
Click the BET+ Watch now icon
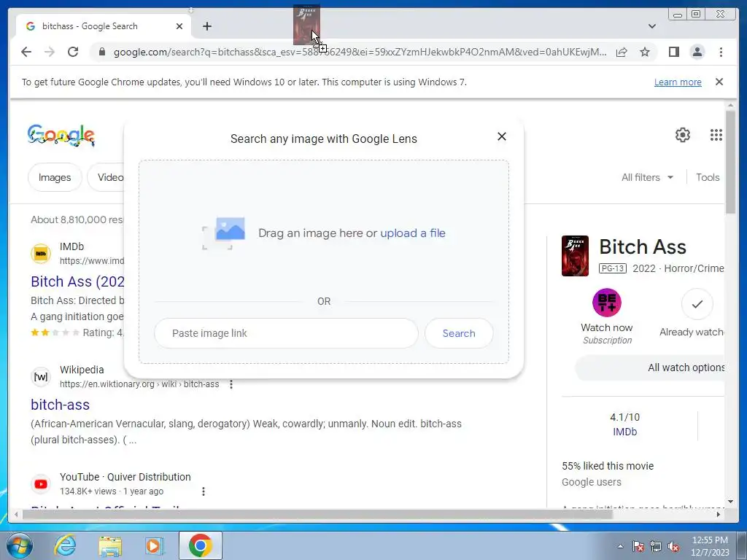point(606,303)
